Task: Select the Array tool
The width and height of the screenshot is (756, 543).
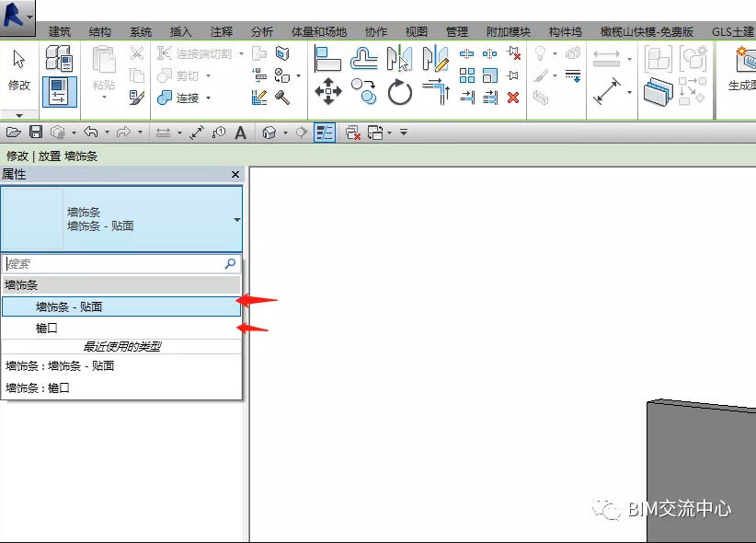Action: click(466, 75)
